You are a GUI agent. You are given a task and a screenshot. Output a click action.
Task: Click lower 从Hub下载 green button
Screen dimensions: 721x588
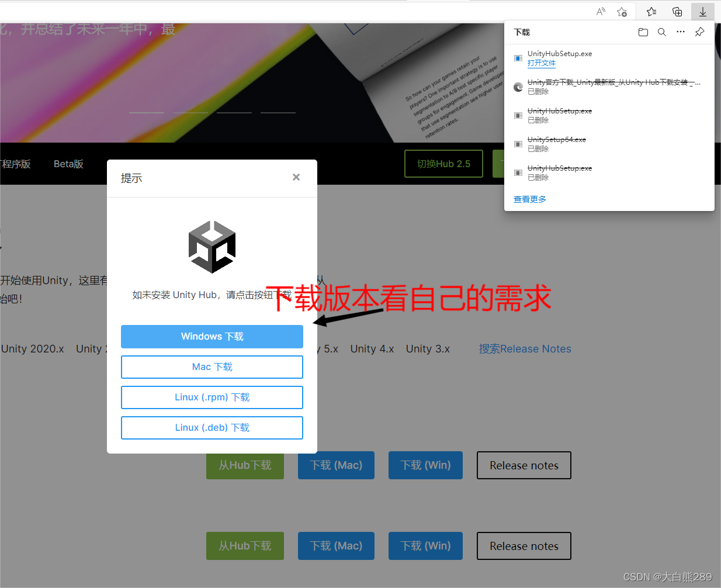click(245, 546)
